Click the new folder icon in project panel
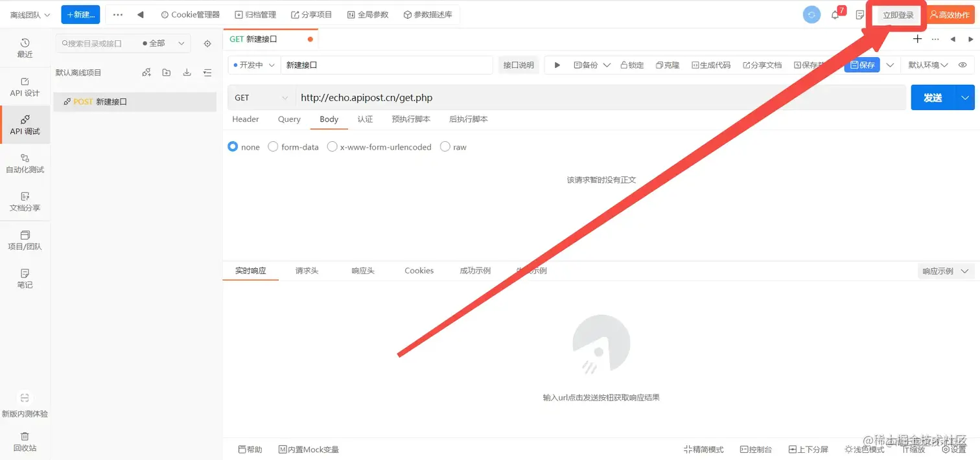The width and height of the screenshot is (980, 460). 167,73
